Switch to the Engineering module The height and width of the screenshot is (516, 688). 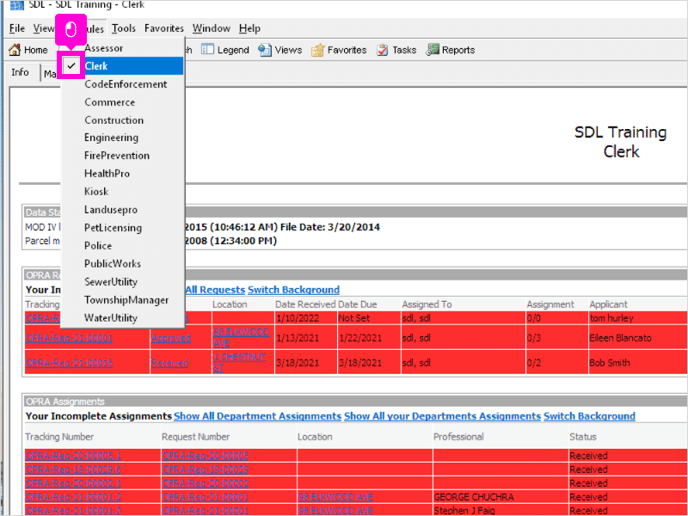tap(122, 138)
